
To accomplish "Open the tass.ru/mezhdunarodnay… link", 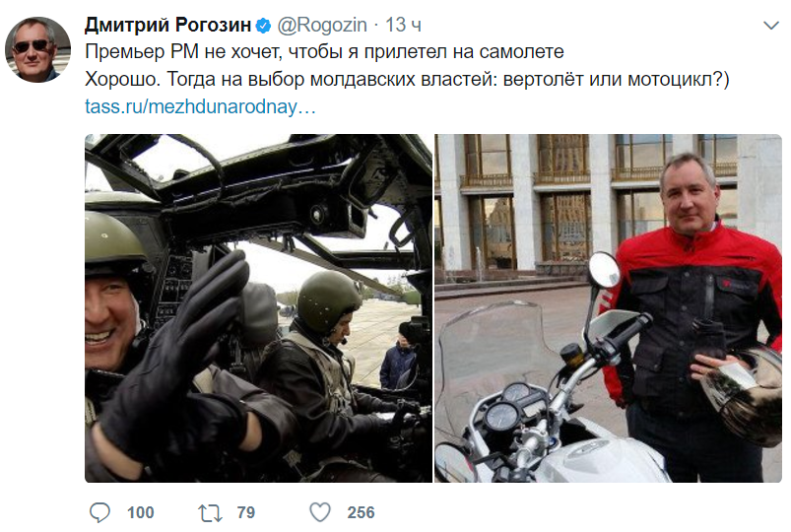I will 200,107.
